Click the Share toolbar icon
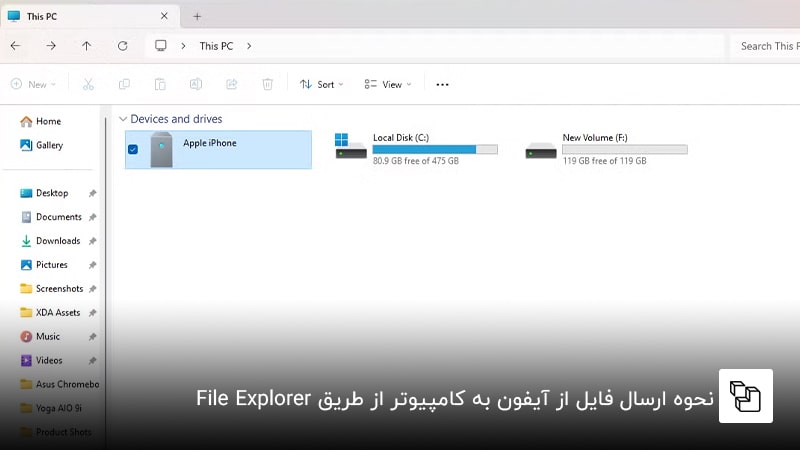The width and height of the screenshot is (800, 450). pyautogui.click(x=232, y=84)
